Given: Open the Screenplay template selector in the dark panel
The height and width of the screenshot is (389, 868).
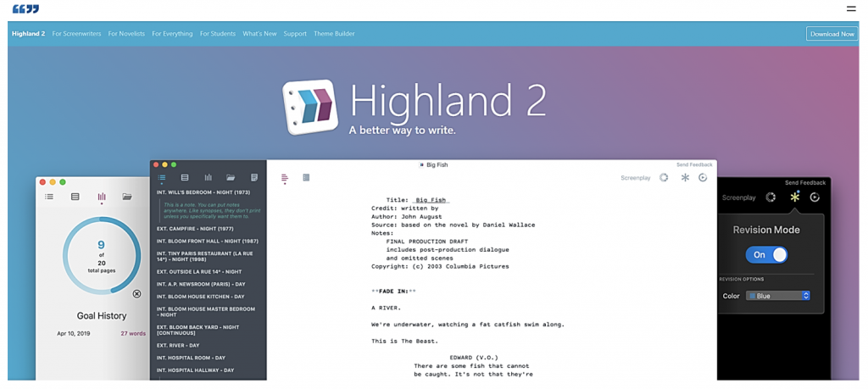Looking at the screenshot, I should (738, 197).
